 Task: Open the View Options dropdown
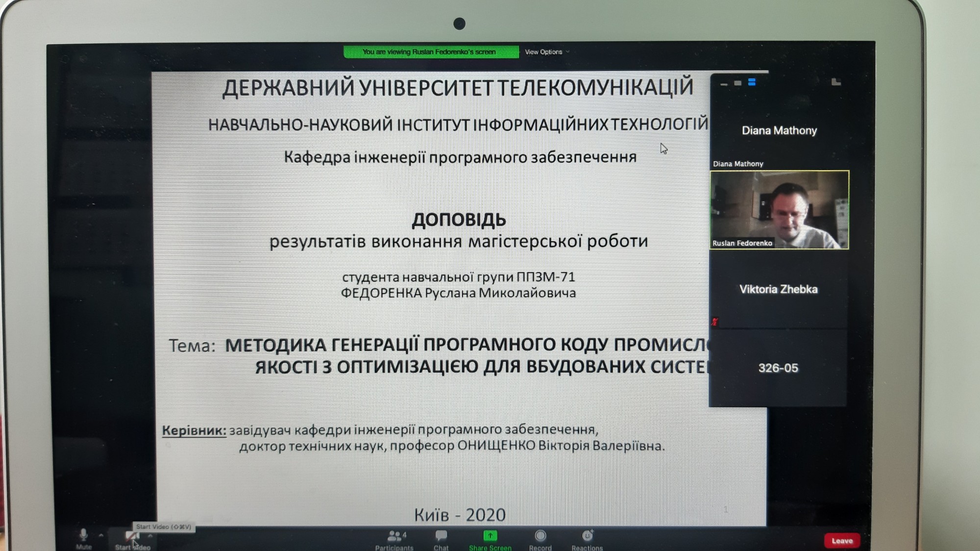click(546, 52)
